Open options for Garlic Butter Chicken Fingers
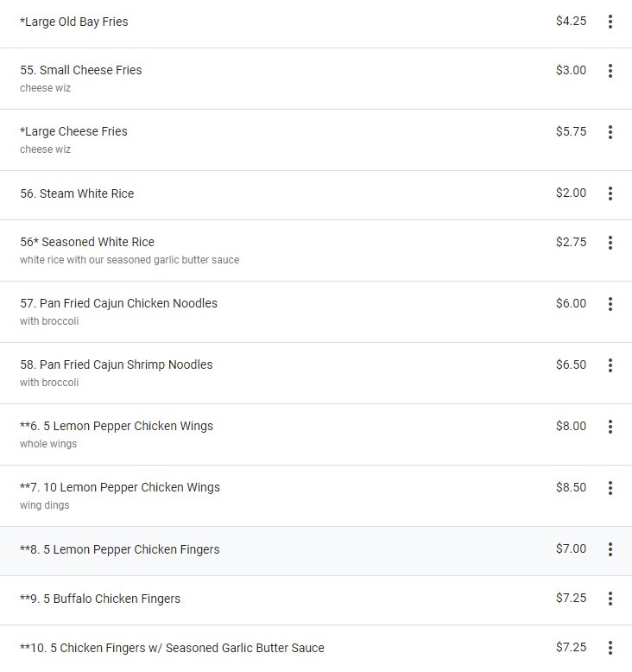Viewport: 632px width, 672px height. (x=610, y=648)
